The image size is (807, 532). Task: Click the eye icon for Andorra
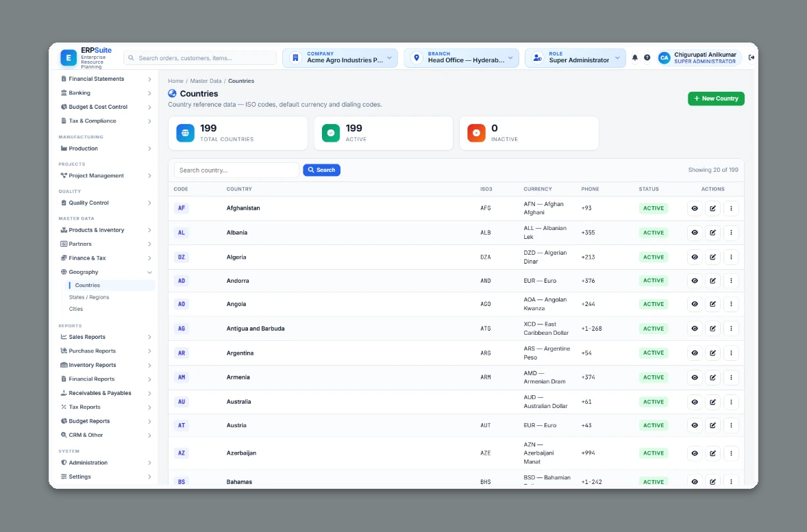[695, 281]
